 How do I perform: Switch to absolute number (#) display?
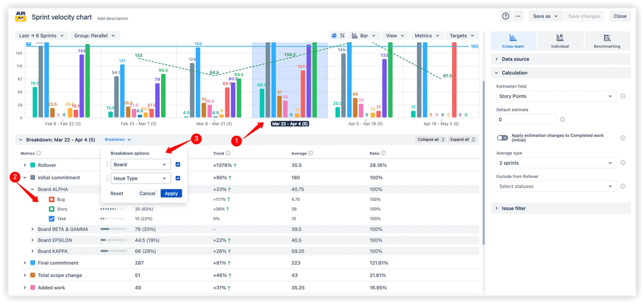pyautogui.click(x=334, y=36)
